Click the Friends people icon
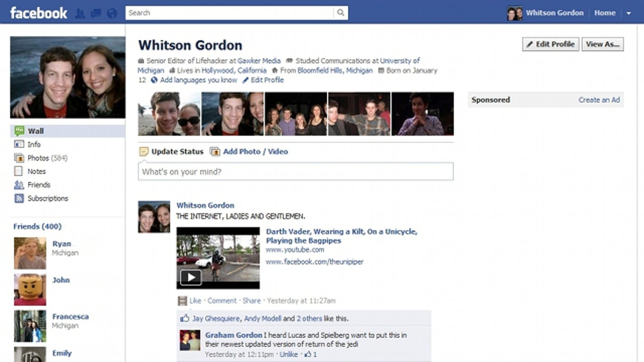Screen dimensions: 644x362 pos(19,185)
